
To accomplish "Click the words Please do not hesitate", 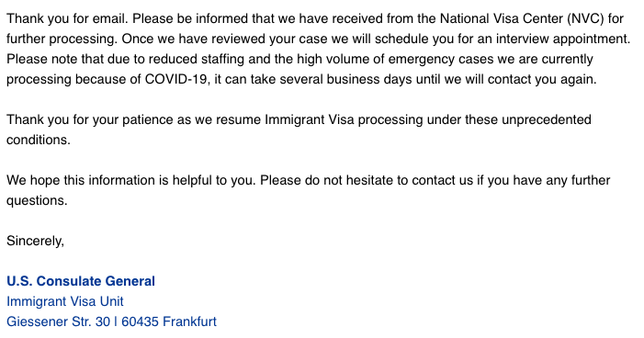I will pos(326,180).
